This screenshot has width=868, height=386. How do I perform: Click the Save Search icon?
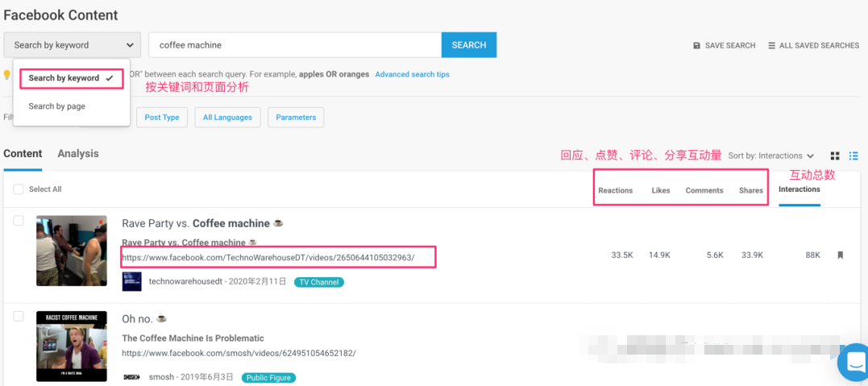(696, 46)
